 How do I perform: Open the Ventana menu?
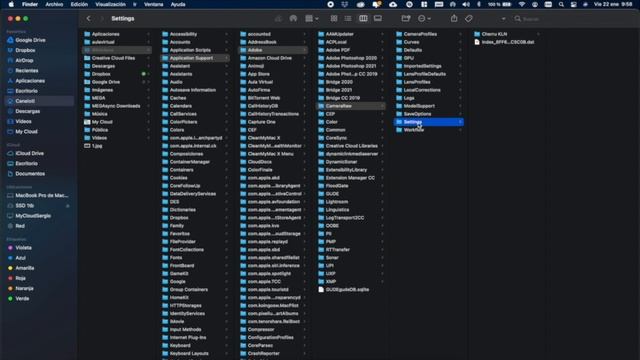pos(153,4)
